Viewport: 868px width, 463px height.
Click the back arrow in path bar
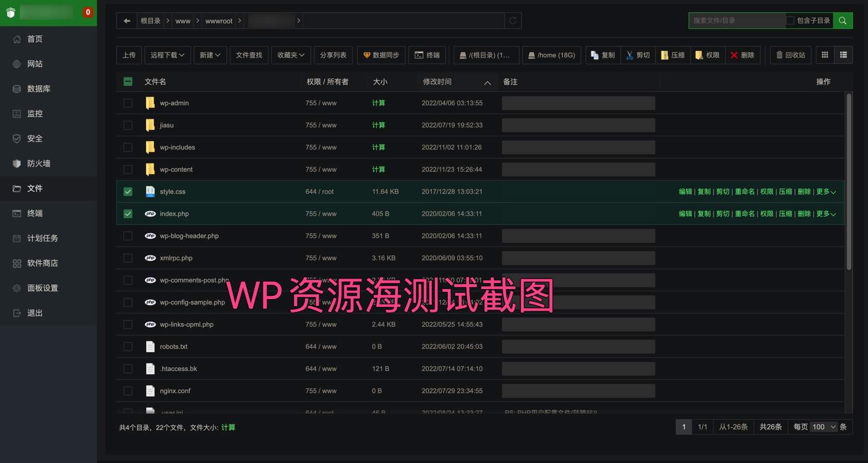click(x=127, y=21)
